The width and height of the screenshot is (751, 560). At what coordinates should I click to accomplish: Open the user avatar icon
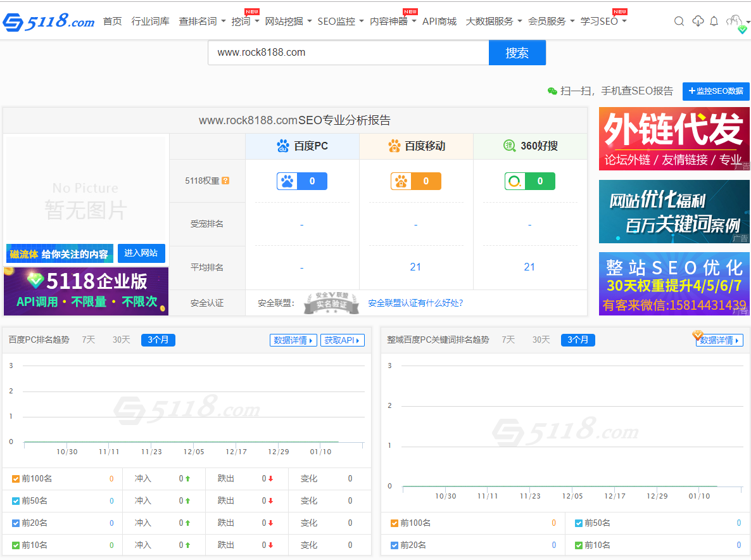pyautogui.click(x=734, y=21)
